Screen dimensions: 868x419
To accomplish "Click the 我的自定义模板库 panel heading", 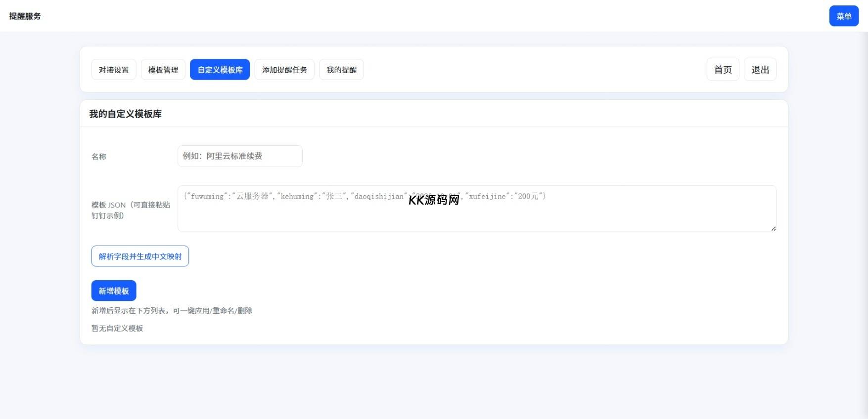I will (x=125, y=114).
